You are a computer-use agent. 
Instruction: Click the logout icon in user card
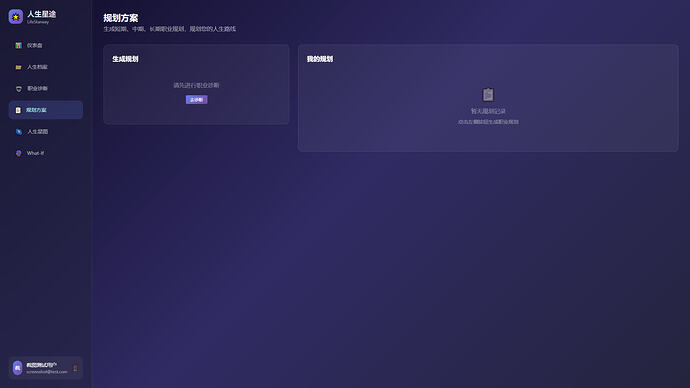point(75,368)
